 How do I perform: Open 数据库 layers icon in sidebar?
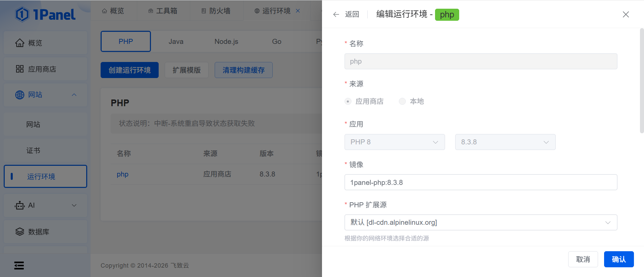[x=20, y=232]
